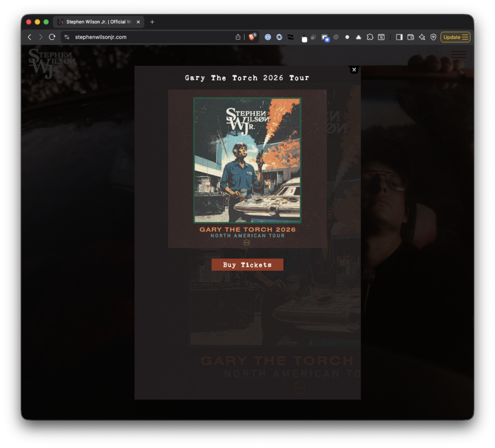The image size is (495, 448).
Task: Open a new browser tab
Action: (152, 22)
